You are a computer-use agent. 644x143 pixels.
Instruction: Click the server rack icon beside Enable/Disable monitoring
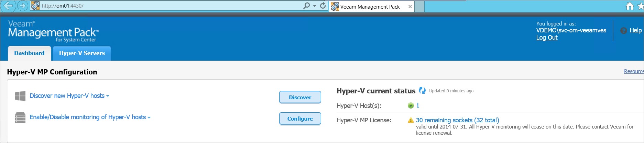point(20,118)
